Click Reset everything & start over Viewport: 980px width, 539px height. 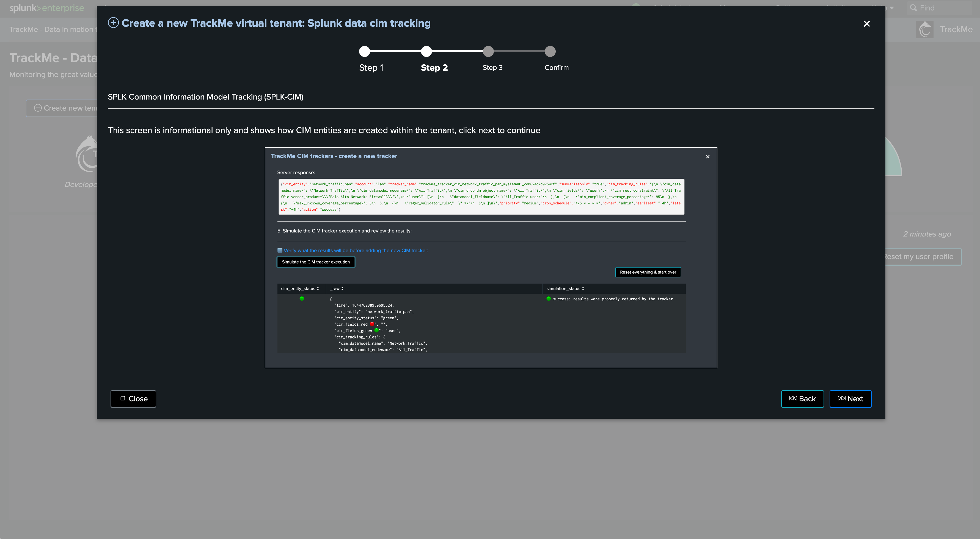tap(648, 272)
